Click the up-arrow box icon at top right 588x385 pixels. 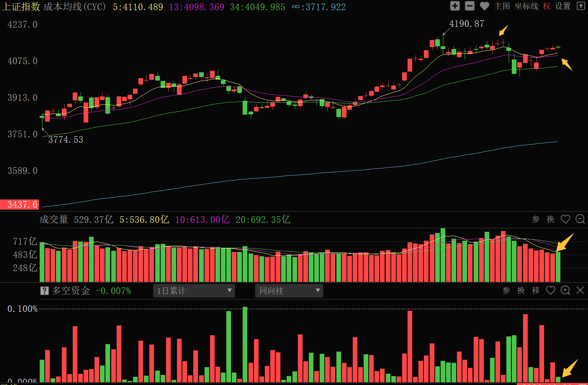[x=581, y=6]
